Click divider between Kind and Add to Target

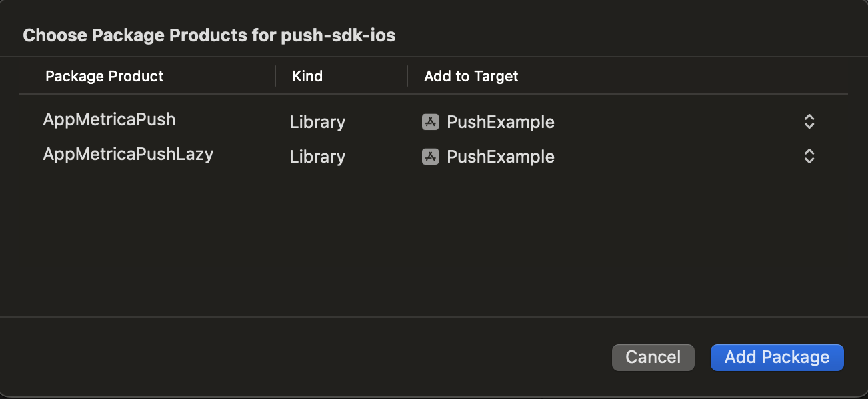[x=407, y=76]
